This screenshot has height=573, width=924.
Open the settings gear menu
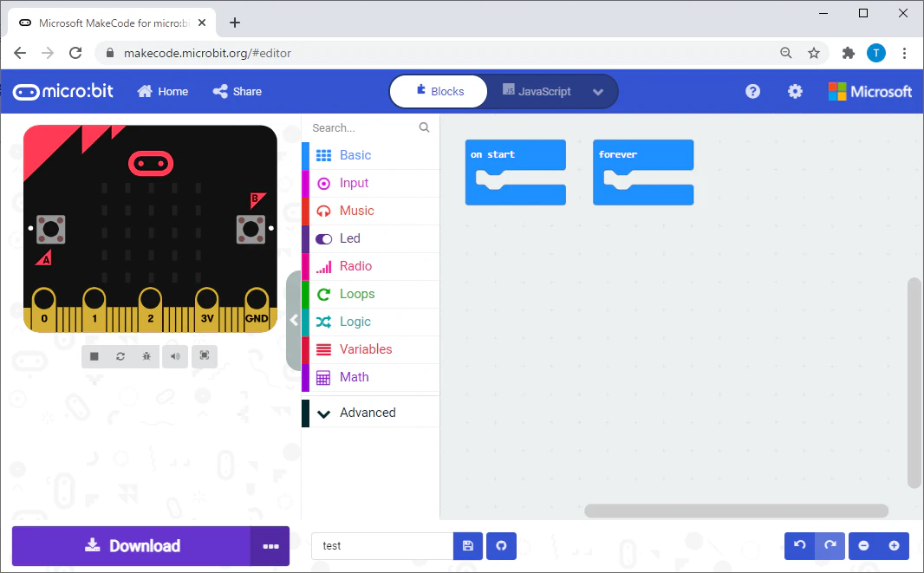[x=795, y=91]
